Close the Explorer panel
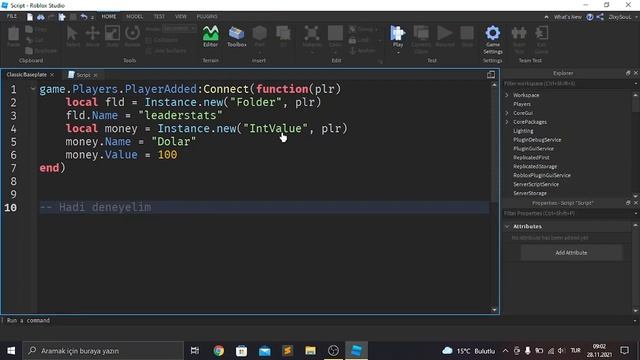This screenshot has width=640, height=360. pyautogui.click(x=636, y=73)
